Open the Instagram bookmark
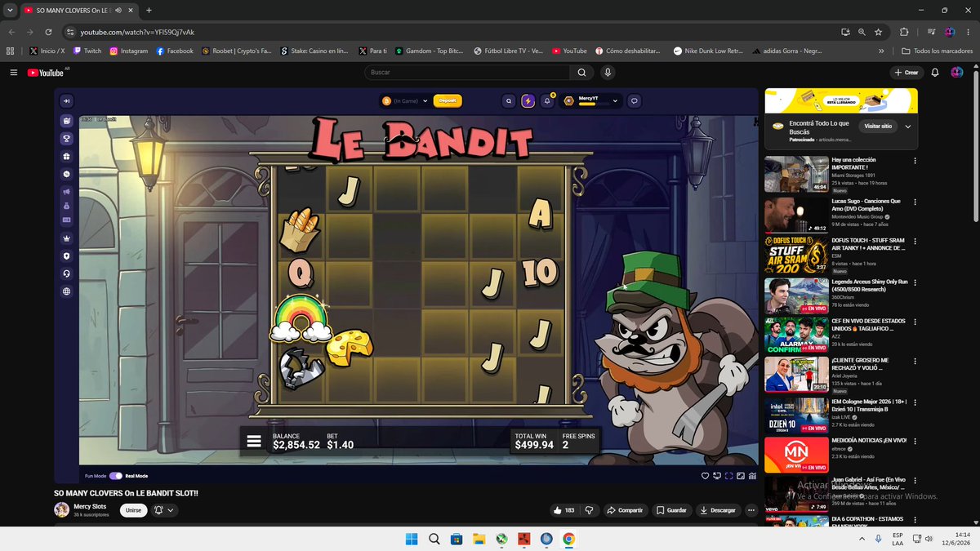980x551 pixels. [x=129, y=51]
